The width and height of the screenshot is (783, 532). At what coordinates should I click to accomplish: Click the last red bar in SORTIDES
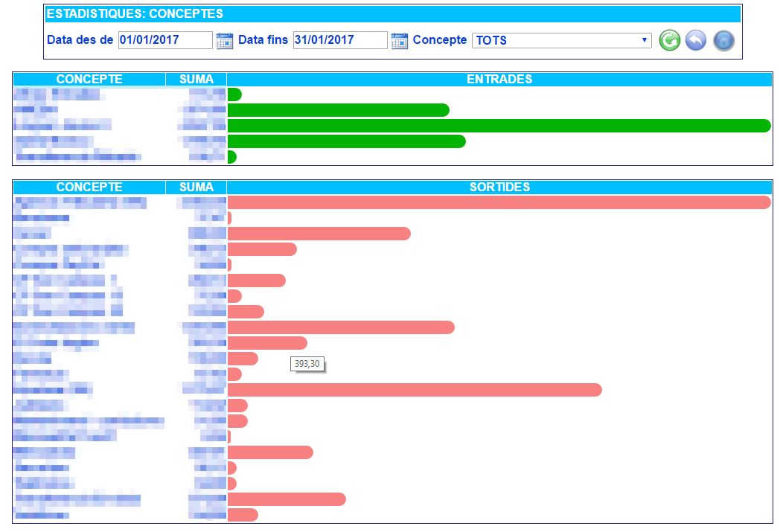tap(243, 515)
